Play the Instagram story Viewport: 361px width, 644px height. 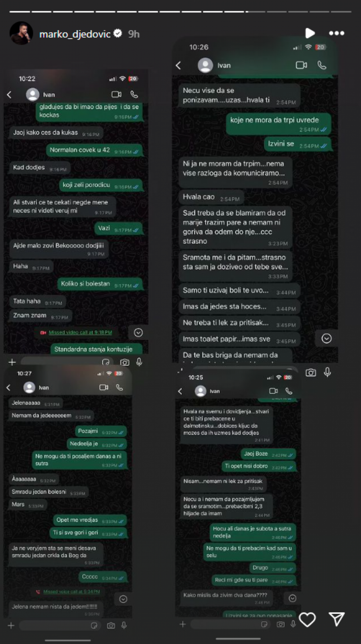(310, 33)
